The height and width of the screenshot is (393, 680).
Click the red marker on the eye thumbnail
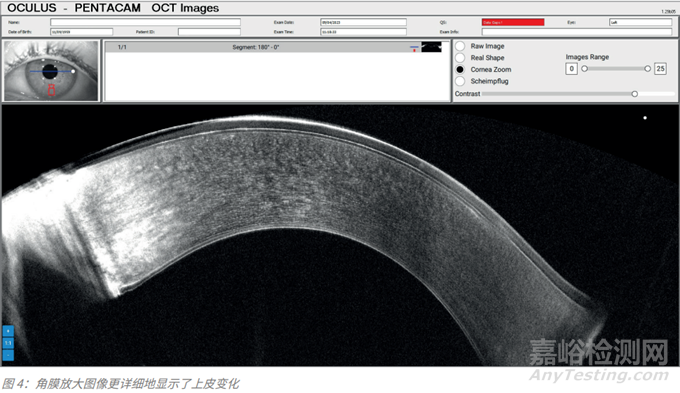[x=52, y=90]
